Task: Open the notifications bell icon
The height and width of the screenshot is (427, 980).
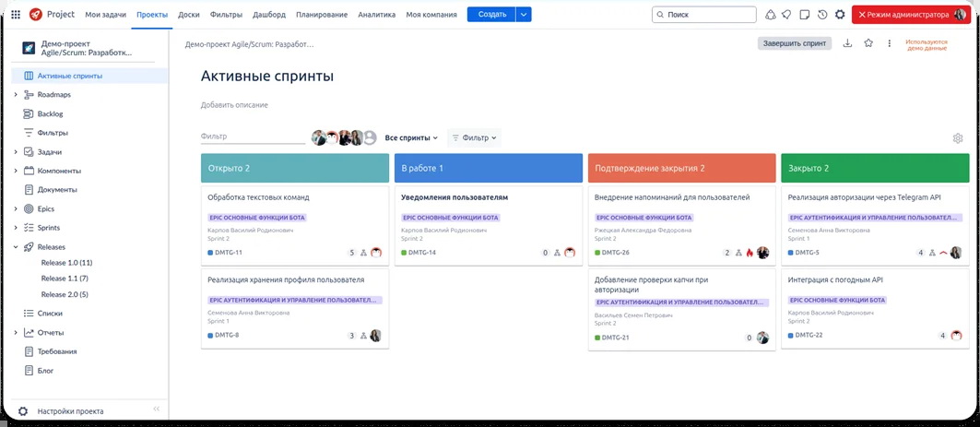Action: (787, 15)
